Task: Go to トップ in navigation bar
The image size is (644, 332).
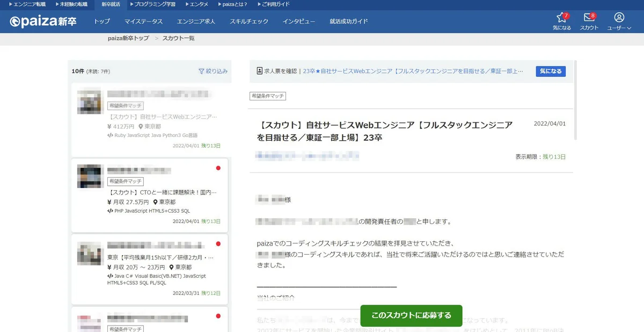Action: point(102,21)
